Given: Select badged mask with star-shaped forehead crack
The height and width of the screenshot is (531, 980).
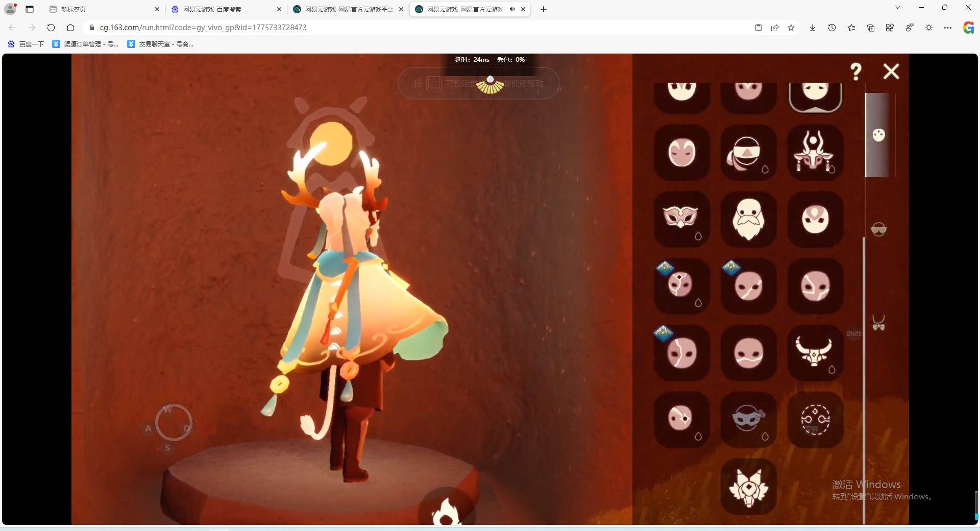Looking at the screenshot, I should coord(682,286).
